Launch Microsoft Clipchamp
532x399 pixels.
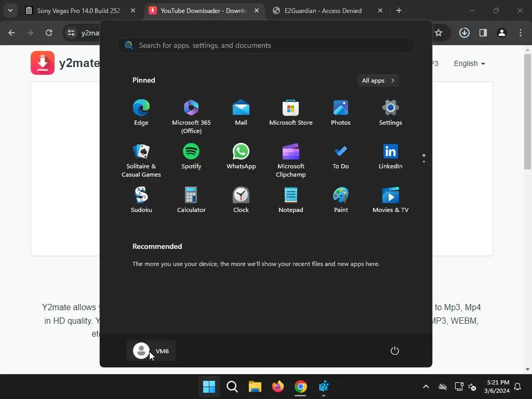[291, 160]
